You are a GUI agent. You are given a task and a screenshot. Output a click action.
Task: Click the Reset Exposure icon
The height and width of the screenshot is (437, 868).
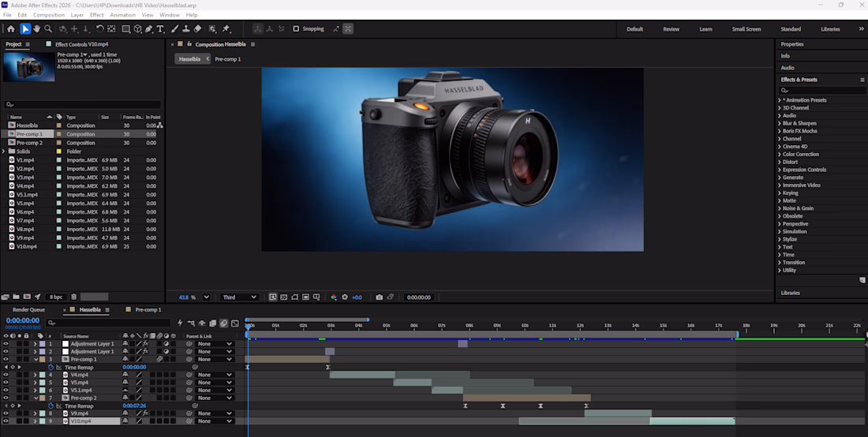click(345, 297)
